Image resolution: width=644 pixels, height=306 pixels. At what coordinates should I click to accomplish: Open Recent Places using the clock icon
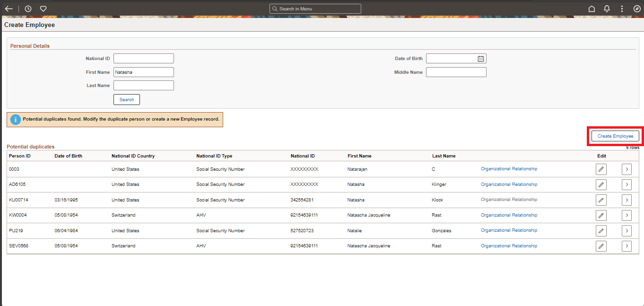[x=27, y=9]
